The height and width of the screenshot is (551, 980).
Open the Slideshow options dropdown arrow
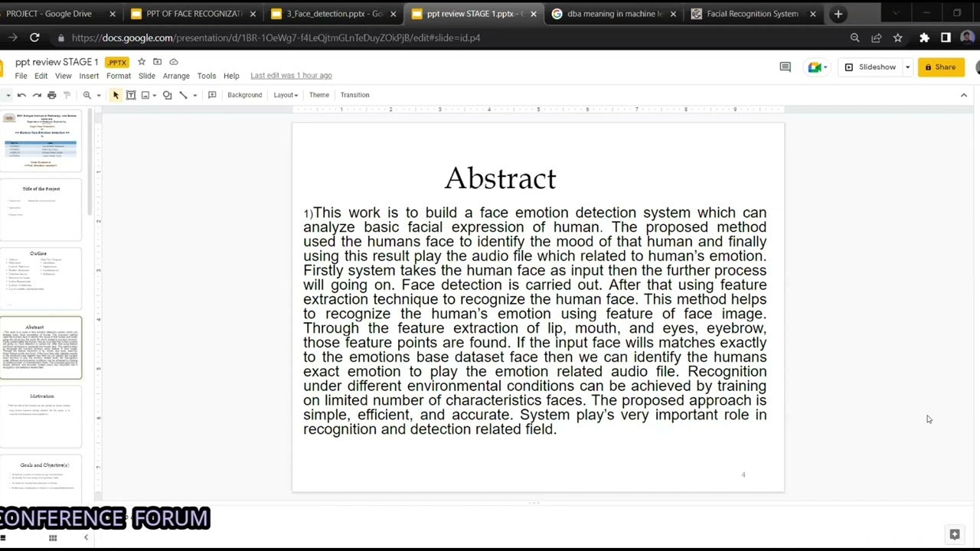907,67
